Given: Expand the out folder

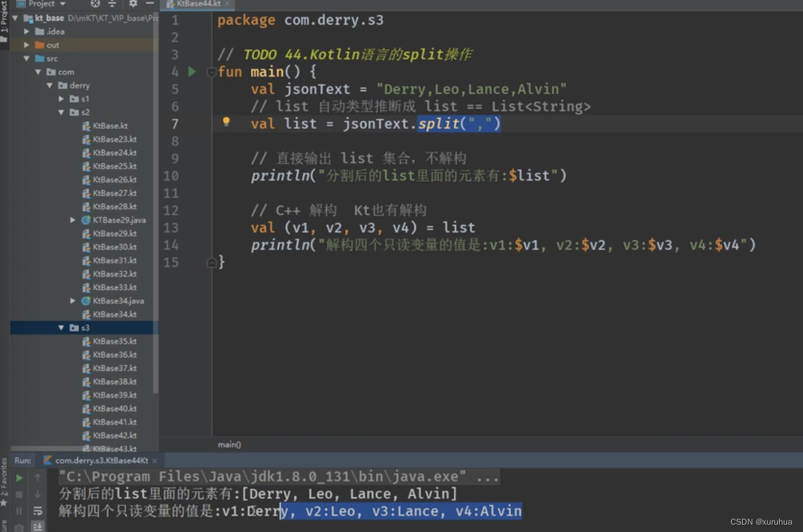Looking at the screenshot, I should point(27,45).
